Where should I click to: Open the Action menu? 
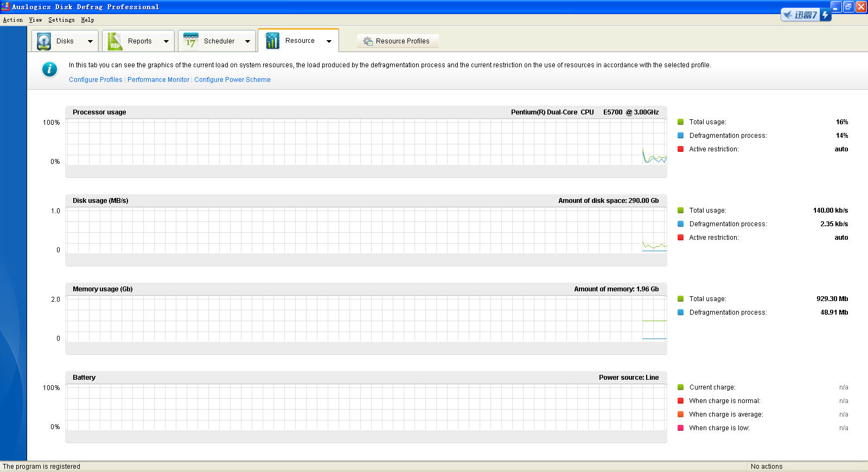[x=13, y=20]
